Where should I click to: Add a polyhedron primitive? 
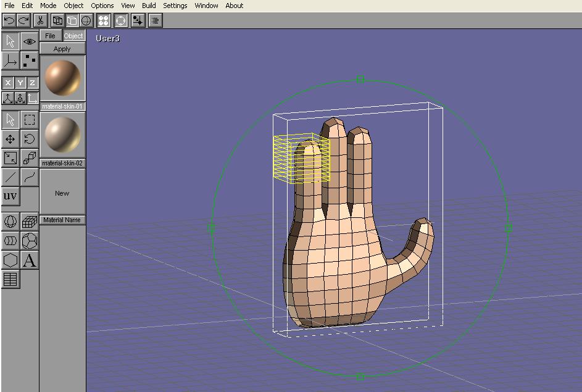tap(30, 241)
